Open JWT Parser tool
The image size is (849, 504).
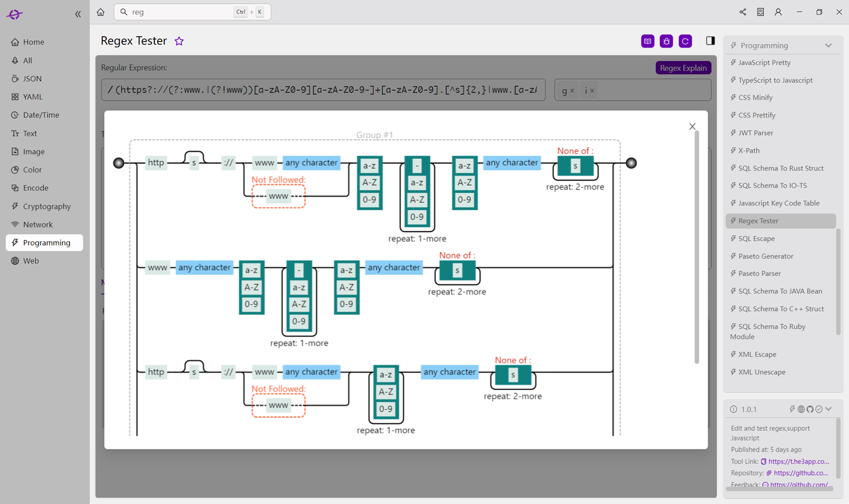tap(781, 133)
